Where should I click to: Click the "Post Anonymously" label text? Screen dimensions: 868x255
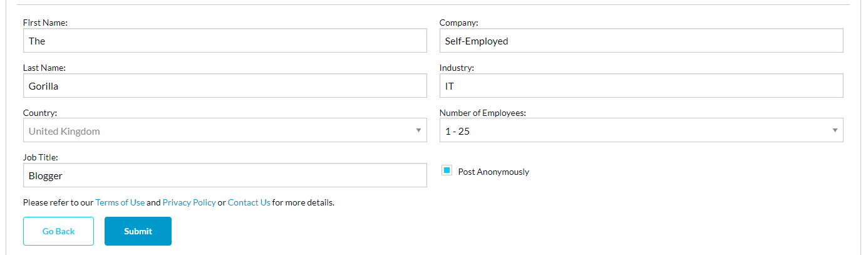click(x=493, y=172)
